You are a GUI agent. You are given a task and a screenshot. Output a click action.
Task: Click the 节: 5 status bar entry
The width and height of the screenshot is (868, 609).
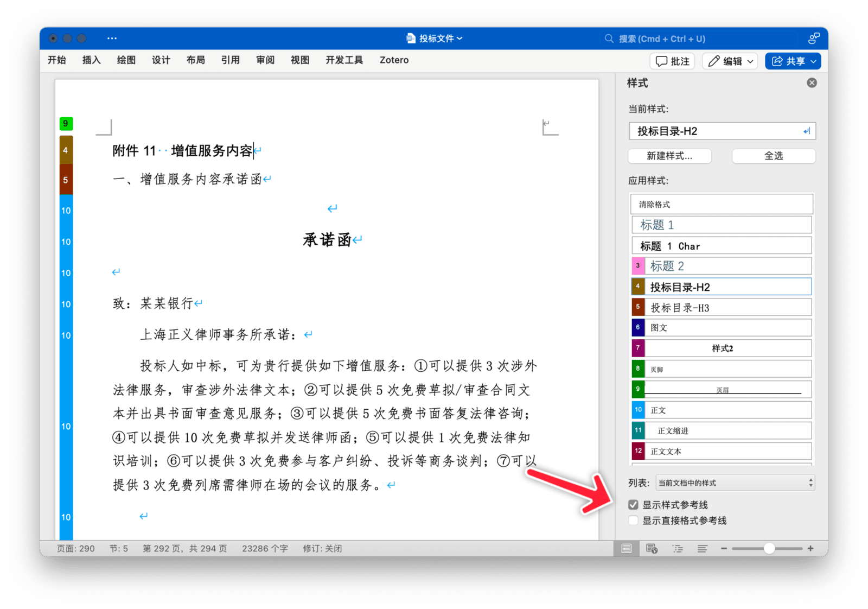click(119, 549)
